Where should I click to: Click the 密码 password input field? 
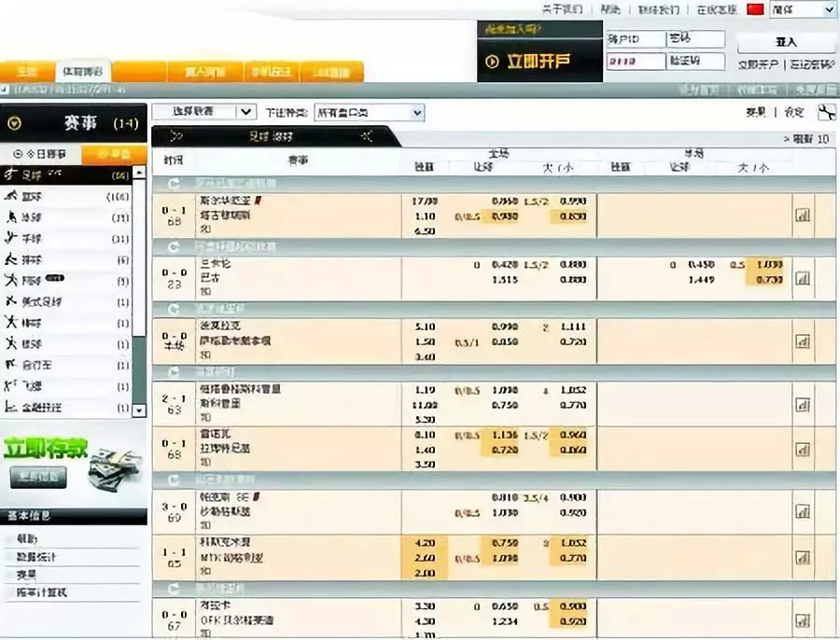tap(695, 38)
